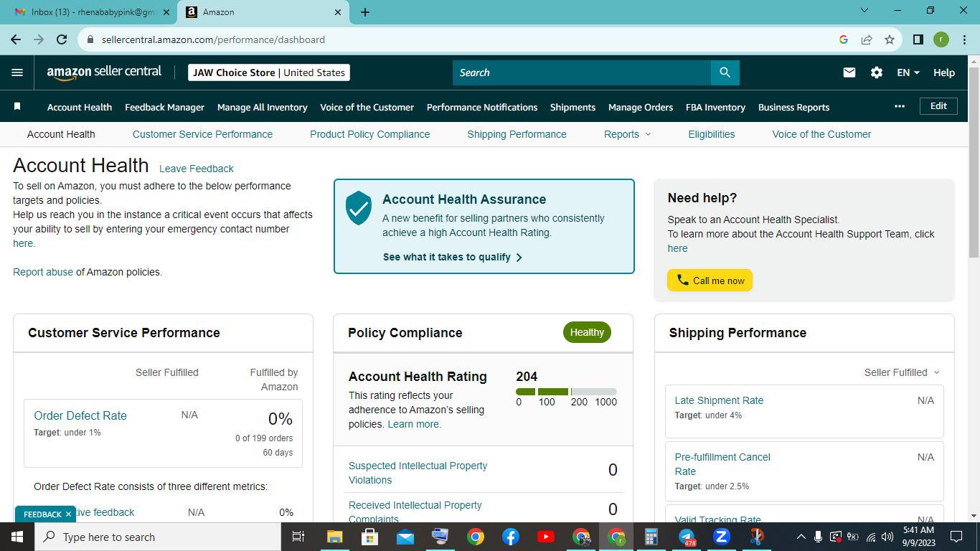Viewport: 980px width, 551px height.
Task: Open the Leave Feedback link
Action: tap(197, 169)
